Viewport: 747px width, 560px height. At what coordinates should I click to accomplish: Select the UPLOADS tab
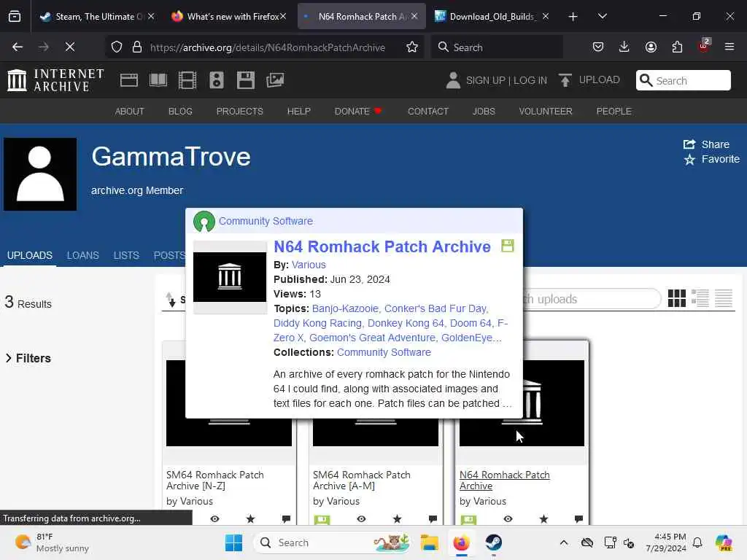click(x=29, y=256)
